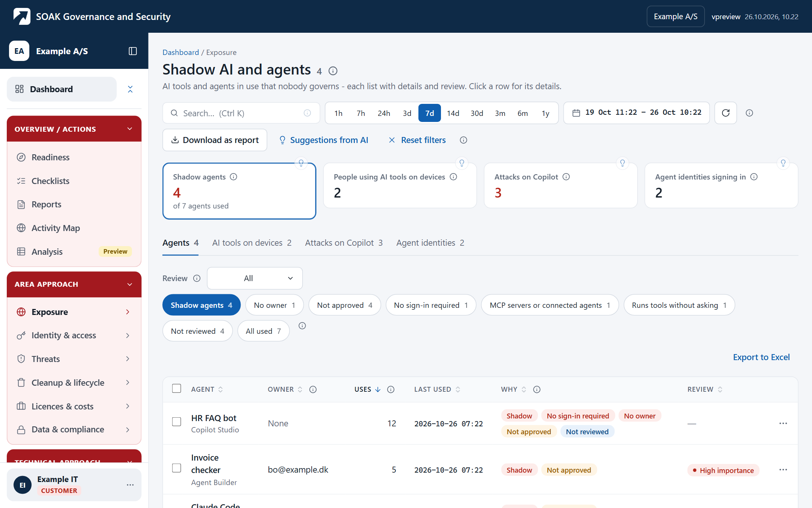Open info icon right of refresh button
This screenshot has width=812, height=508.
coord(749,113)
